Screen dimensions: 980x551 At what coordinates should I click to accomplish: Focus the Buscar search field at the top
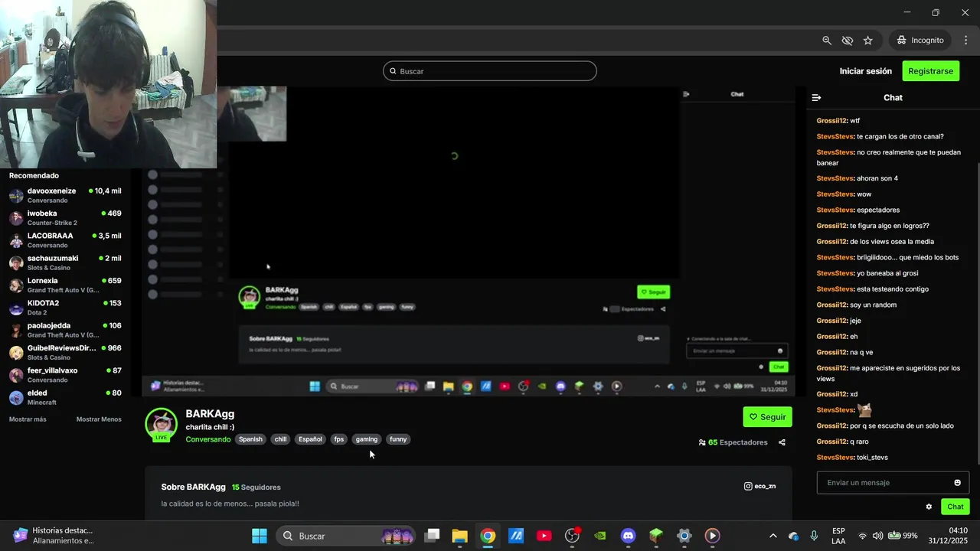click(490, 71)
